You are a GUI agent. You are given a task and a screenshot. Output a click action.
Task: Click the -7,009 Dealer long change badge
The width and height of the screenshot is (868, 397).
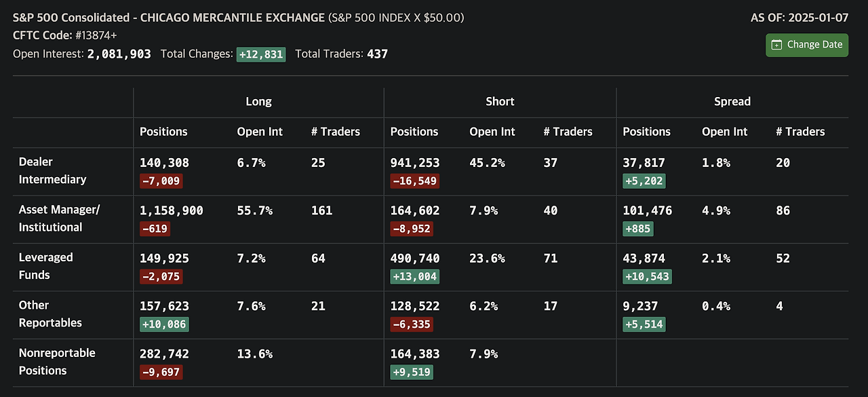[x=161, y=181]
